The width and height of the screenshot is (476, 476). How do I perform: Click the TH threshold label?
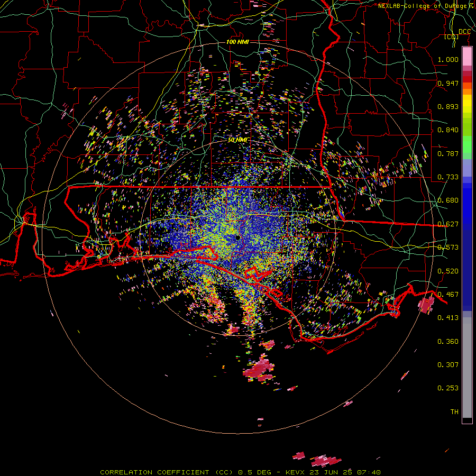pyautogui.click(x=454, y=412)
